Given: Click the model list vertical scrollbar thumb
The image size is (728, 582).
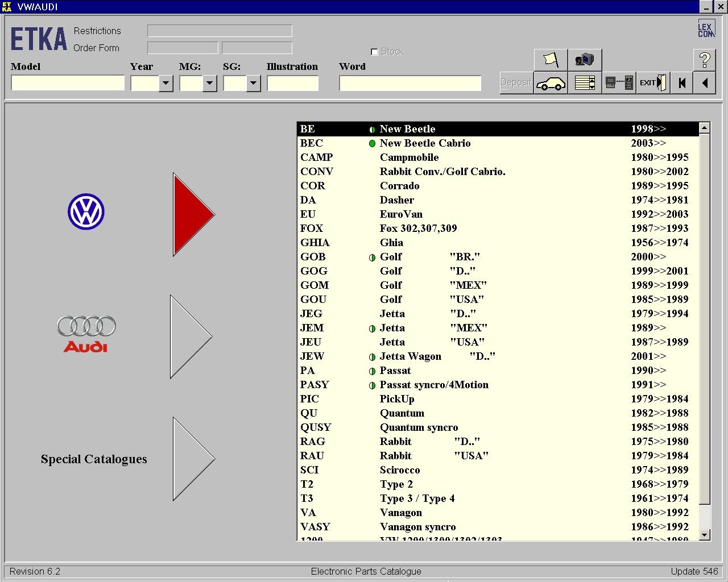Looking at the screenshot, I should 705,319.
